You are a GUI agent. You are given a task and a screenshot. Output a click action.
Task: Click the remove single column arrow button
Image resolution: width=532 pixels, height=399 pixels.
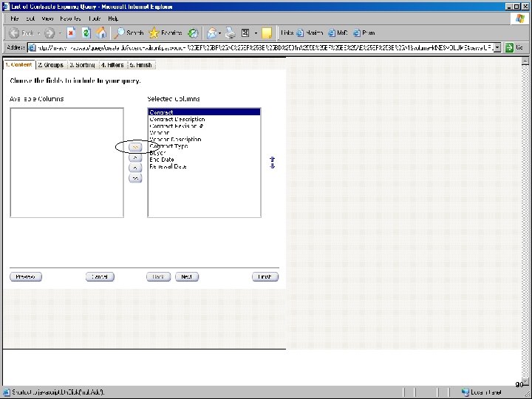click(135, 168)
